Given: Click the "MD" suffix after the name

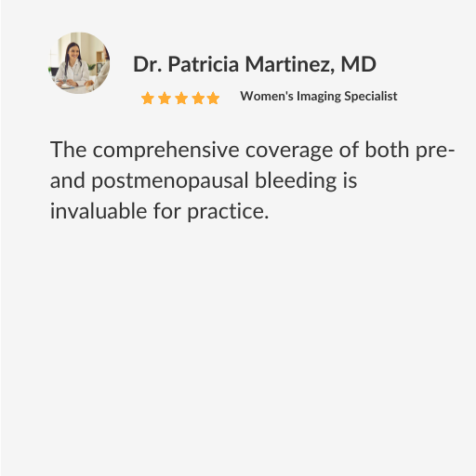Looking at the screenshot, I should [359, 64].
